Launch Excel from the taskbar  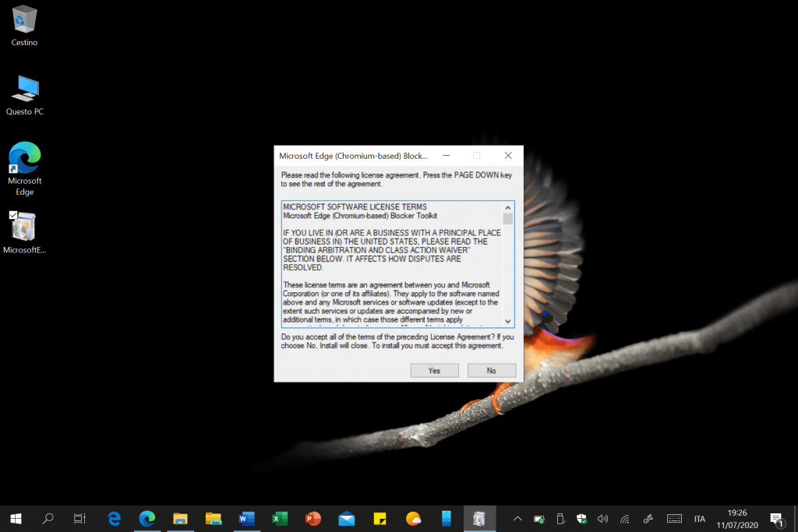[280, 518]
